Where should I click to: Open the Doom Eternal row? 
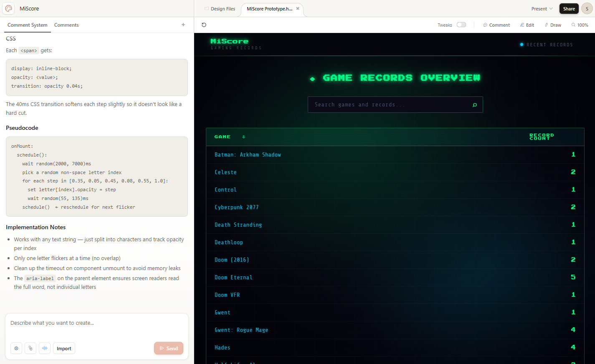(395, 277)
